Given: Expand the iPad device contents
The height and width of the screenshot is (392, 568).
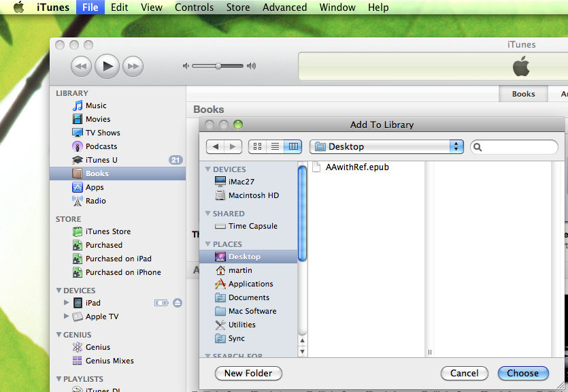Looking at the screenshot, I should click(66, 302).
